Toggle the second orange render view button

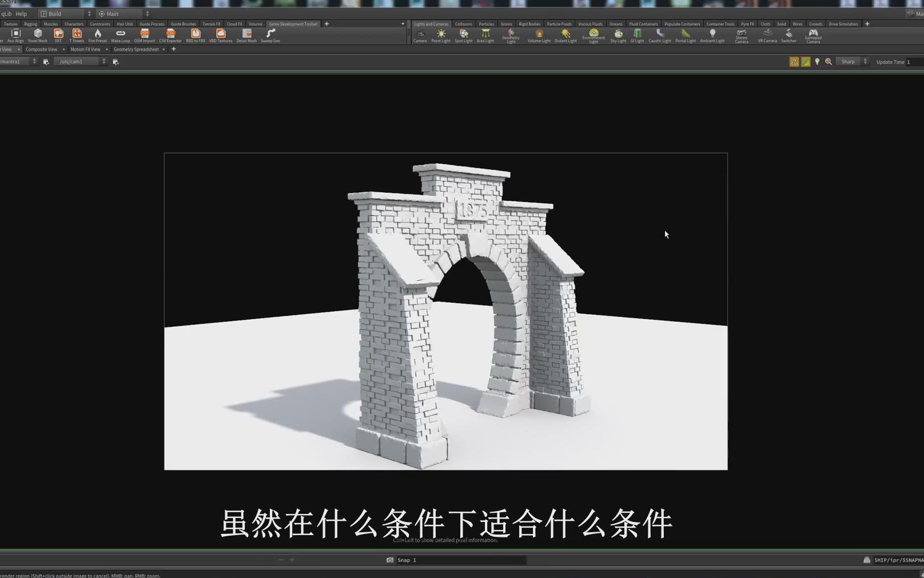pyautogui.click(x=806, y=62)
